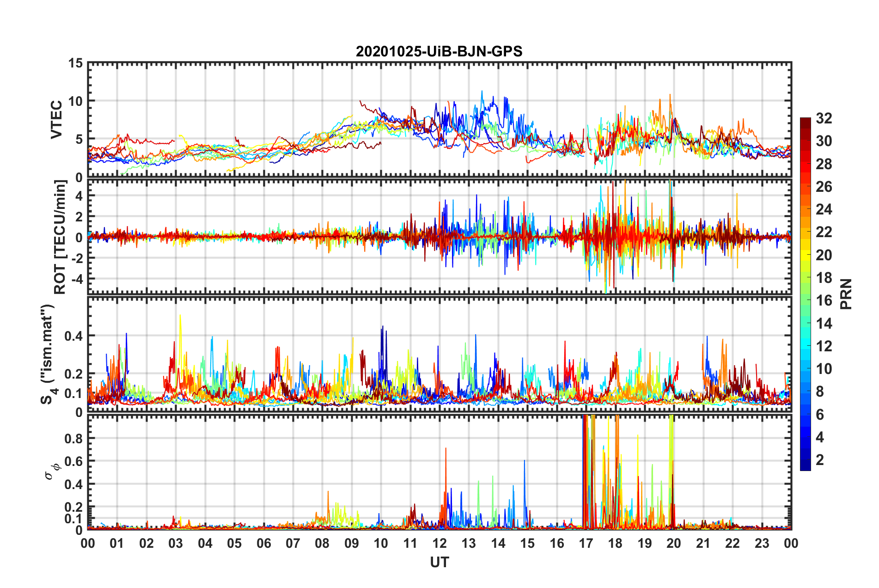
Task: Click x-axis tick label 06
Action: (263, 543)
